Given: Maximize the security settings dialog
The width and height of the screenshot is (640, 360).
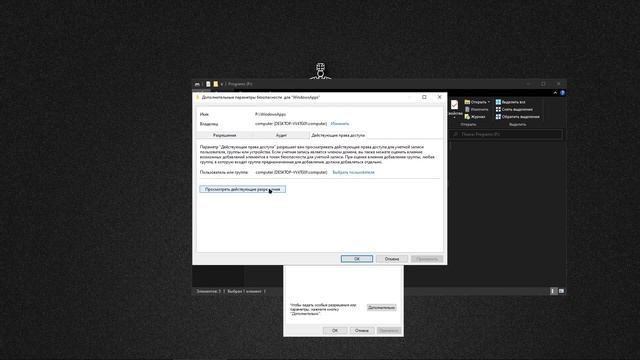Looking at the screenshot, I should pos(424,97).
